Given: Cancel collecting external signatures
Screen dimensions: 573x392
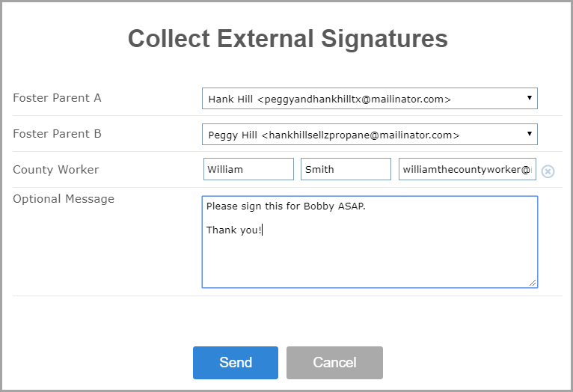Looking at the screenshot, I should [x=334, y=362].
